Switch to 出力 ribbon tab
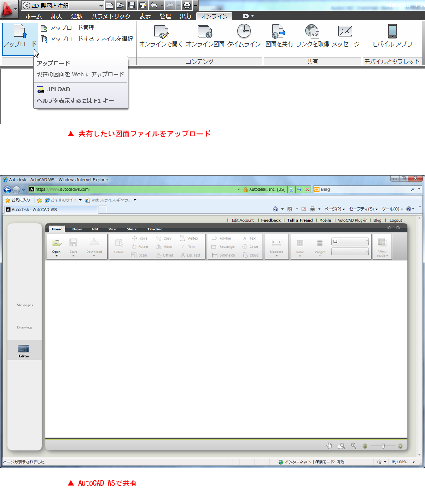Viewport: 425px width, 504px height. point(186,16)
